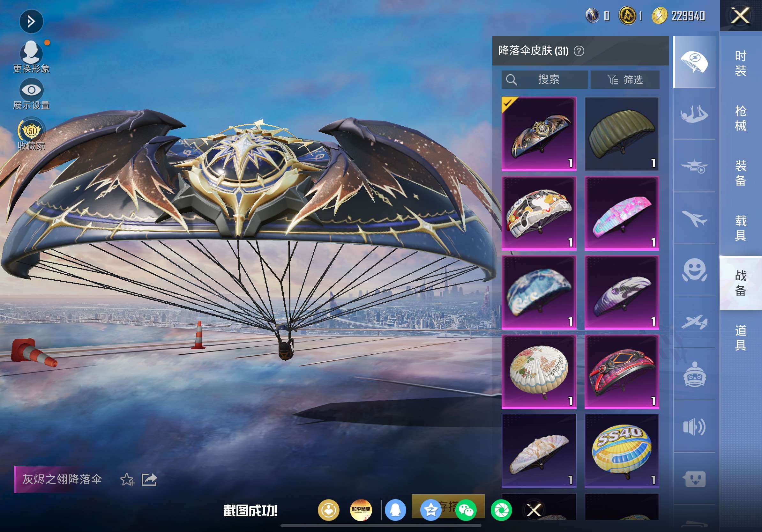Viewport: 762px width, 532px height.
Task: Dismiss the screenshot share bar
Action: 534,510
